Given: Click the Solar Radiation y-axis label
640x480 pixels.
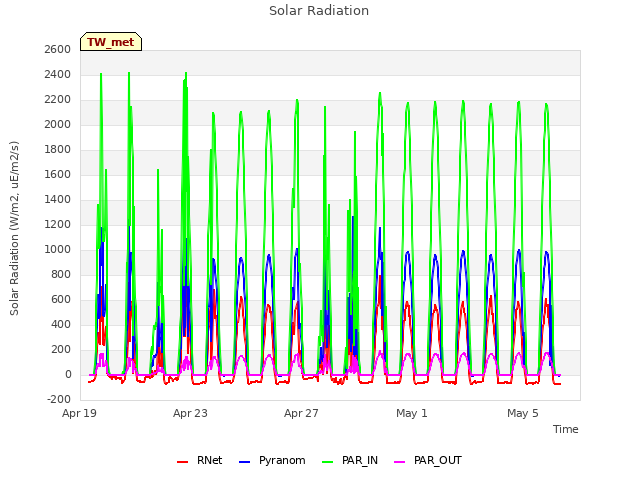Looking at the screenshot, I should pos(14,228).
